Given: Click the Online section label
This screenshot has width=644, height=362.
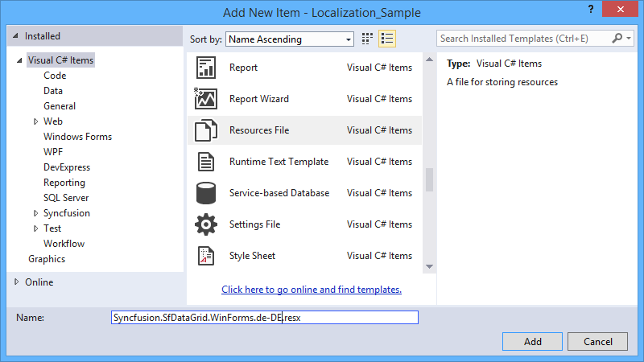Looking at the screenshot, I should 39,282.
